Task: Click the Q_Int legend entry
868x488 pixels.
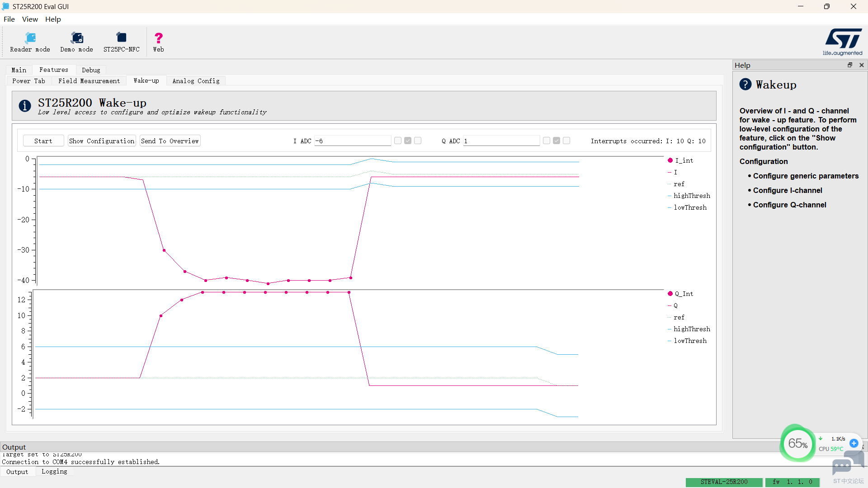Action: [x=680, y=294]
